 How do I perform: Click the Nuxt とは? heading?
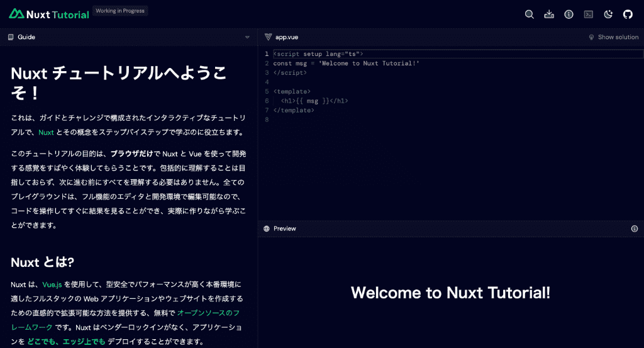(42, 262)
